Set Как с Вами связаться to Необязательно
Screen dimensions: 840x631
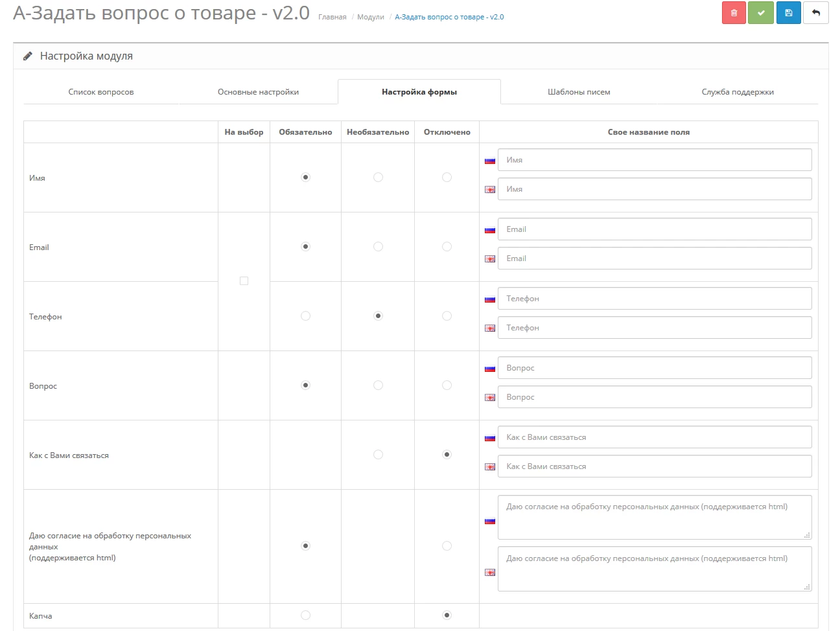pos(378,454)
